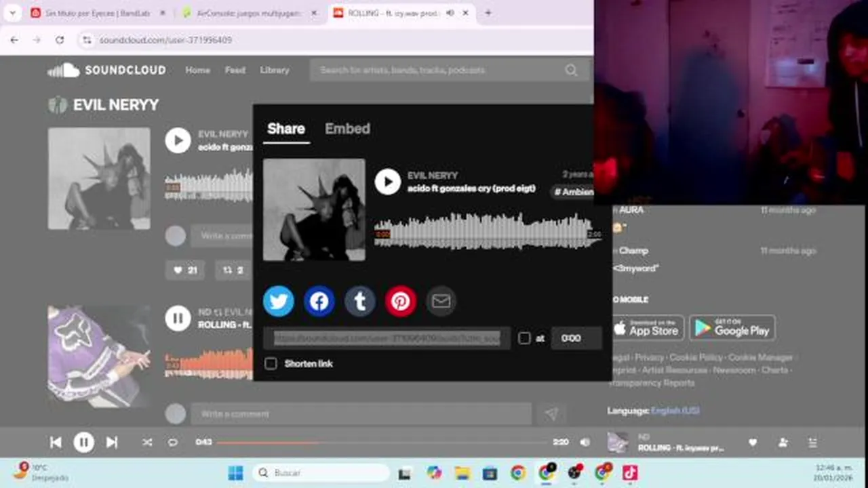Send the comment with the paper plane icon
This screenshot has width=868, height=488.
click(551, 413)
